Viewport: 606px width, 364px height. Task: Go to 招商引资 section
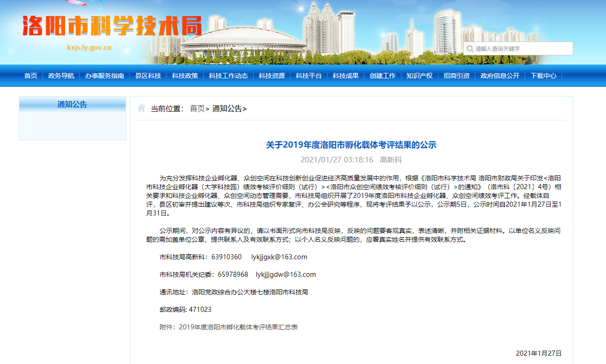456,76
